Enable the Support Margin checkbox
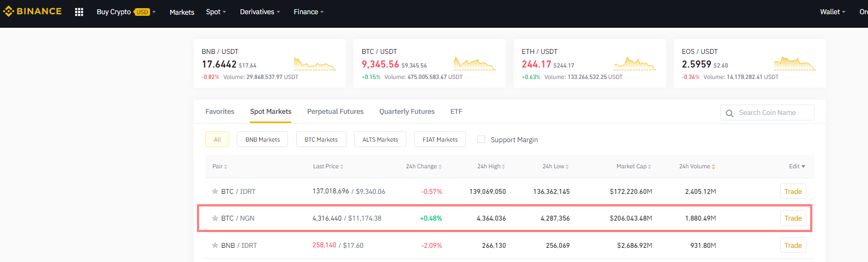The width and height of the screenshot is (868, 262). (x=481, y=139)
